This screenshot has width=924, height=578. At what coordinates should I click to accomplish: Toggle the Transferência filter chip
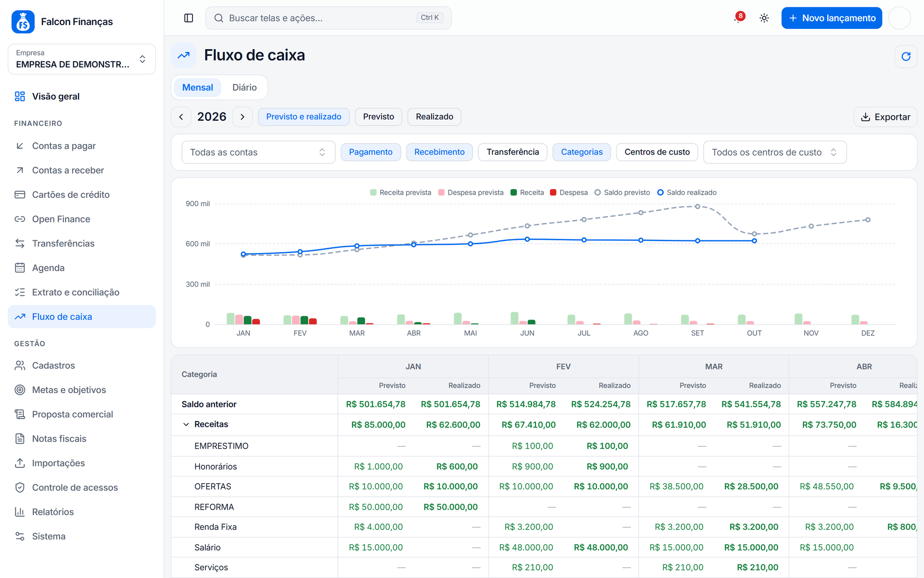tap(513, 152)
